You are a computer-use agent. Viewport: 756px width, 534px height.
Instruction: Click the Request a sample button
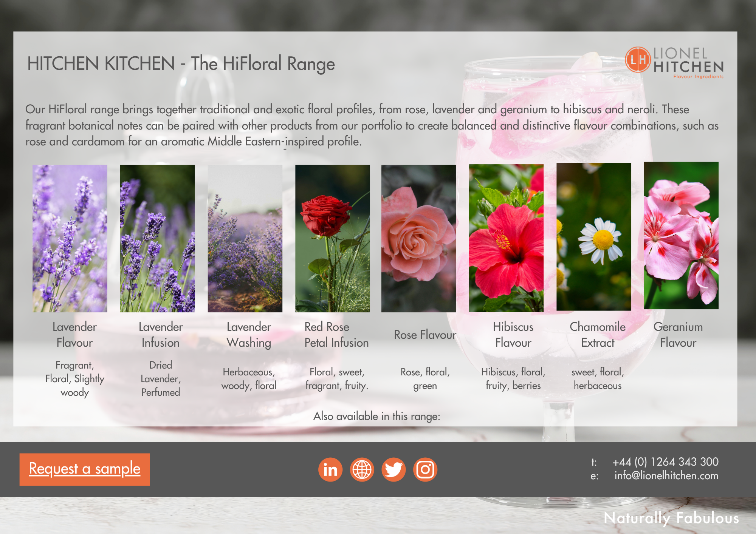click(85, 469)
